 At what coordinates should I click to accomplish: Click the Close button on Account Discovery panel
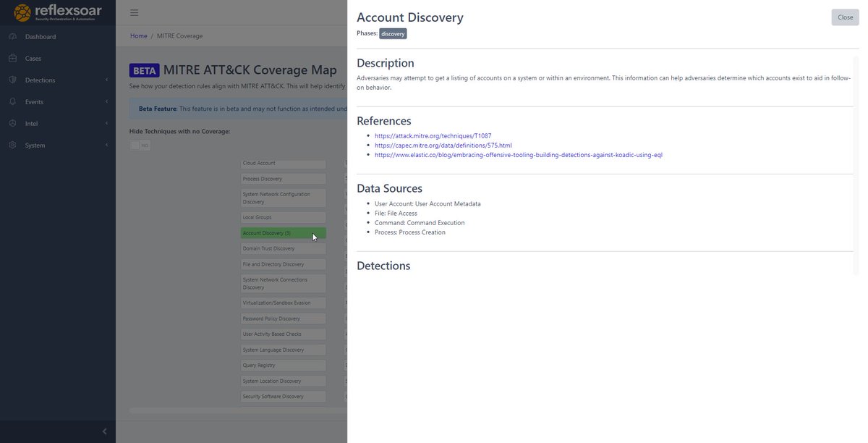pyautogui.click(x=844, y=17)
